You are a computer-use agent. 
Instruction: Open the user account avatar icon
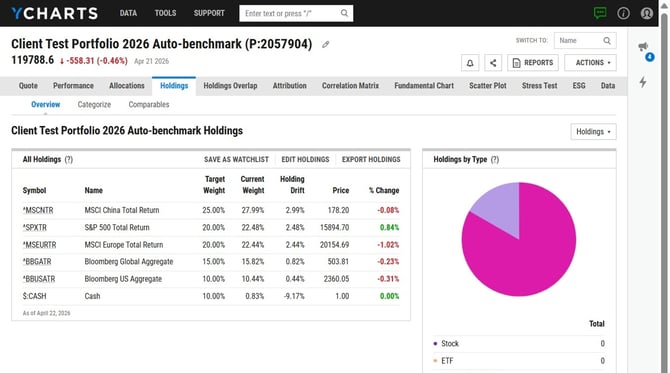pos(646,13)
